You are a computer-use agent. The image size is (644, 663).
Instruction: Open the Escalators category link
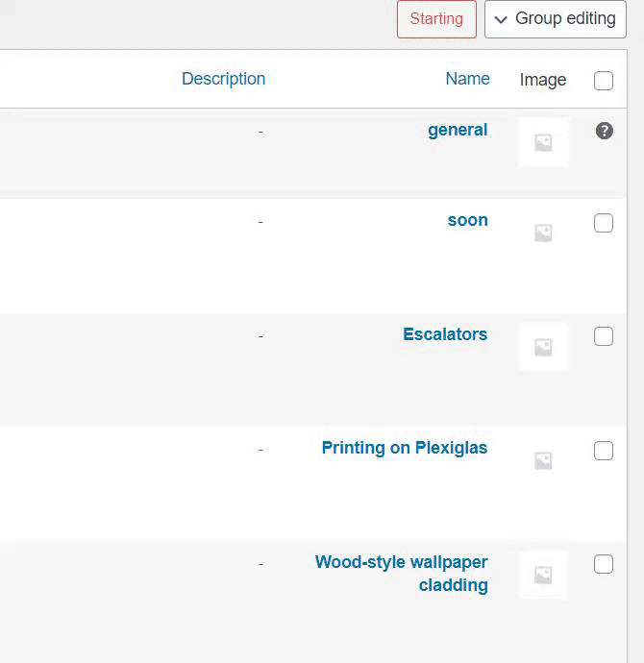[x=445, y=334]
